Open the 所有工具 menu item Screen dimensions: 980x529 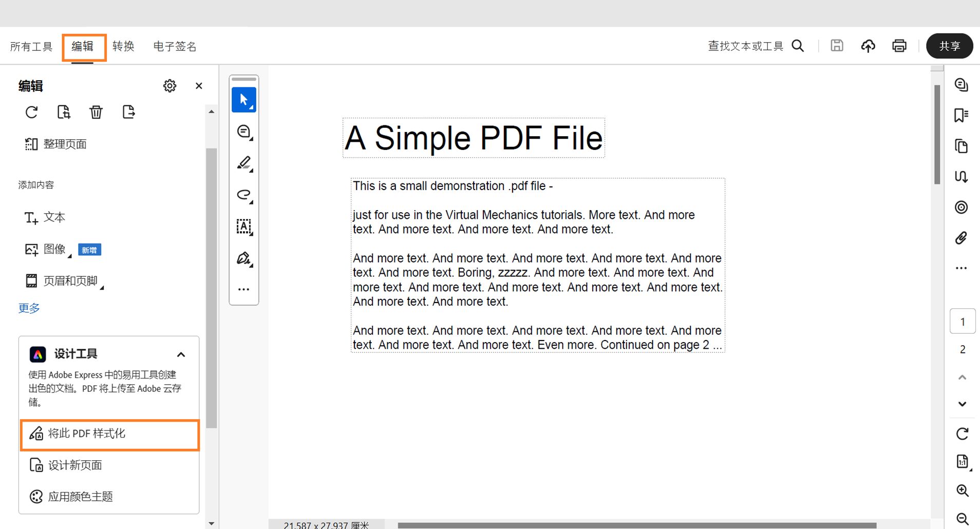[31, 46]
